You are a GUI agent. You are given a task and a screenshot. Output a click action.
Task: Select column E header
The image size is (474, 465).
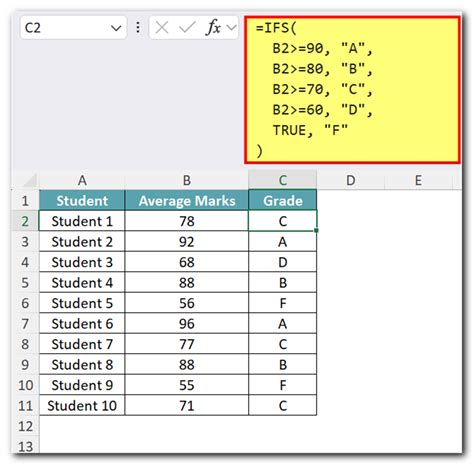418,180
